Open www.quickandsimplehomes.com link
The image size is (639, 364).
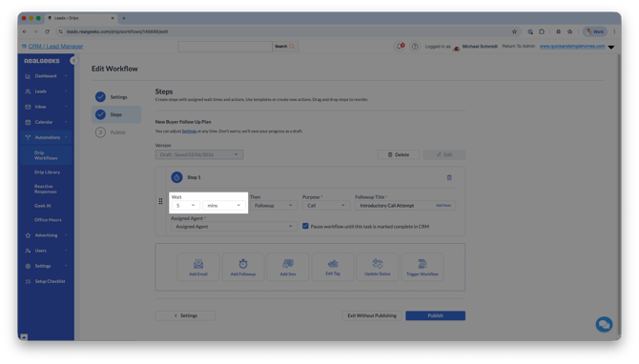coord(572,47)
